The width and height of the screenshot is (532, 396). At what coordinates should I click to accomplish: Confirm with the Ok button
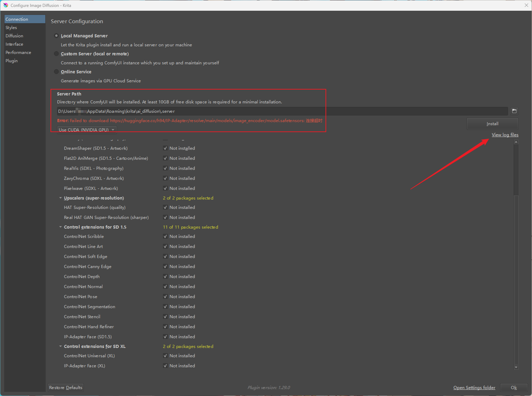click(514, 387)
